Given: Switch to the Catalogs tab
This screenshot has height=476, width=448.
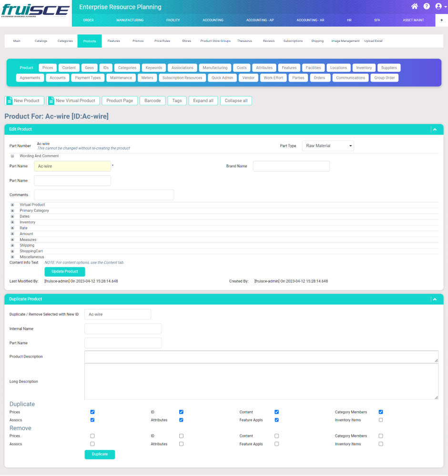Looking at the screenshot, I should (41, 41).
